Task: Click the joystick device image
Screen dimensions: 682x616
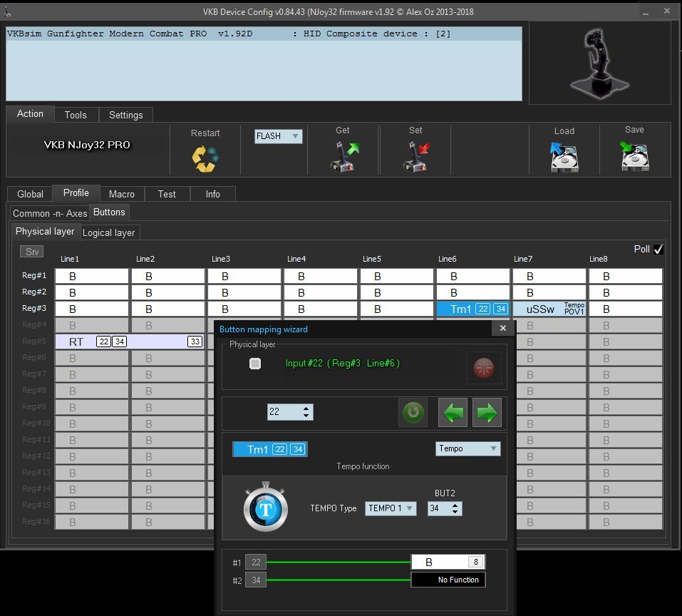Action: coord(600,63)
